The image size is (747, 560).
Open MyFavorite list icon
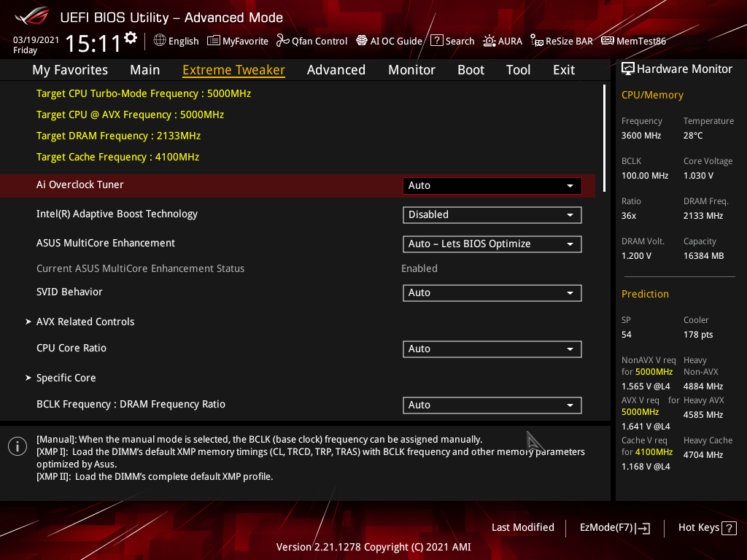(214, 41)
